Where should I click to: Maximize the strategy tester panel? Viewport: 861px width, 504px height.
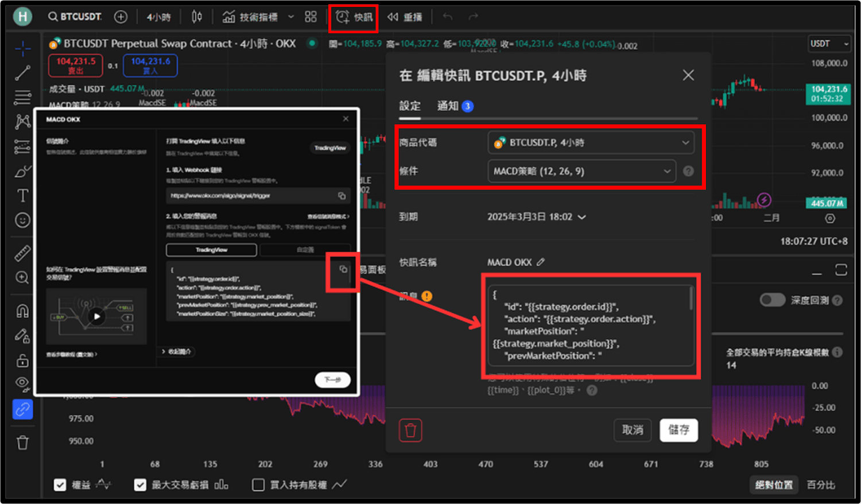[x=841, y=270]
